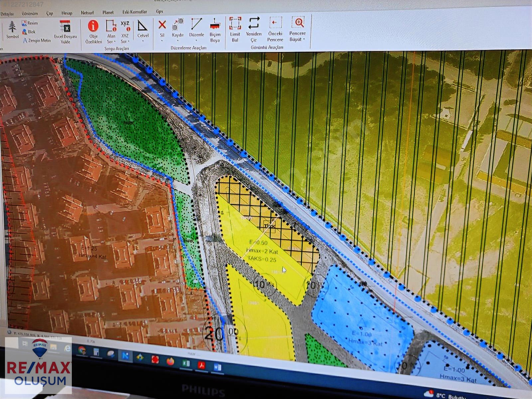The height and width of the screenshot is (399, 532).
Task: Click the Zengin Metin button
Action: pyautogui.click(x=37, y=41)
